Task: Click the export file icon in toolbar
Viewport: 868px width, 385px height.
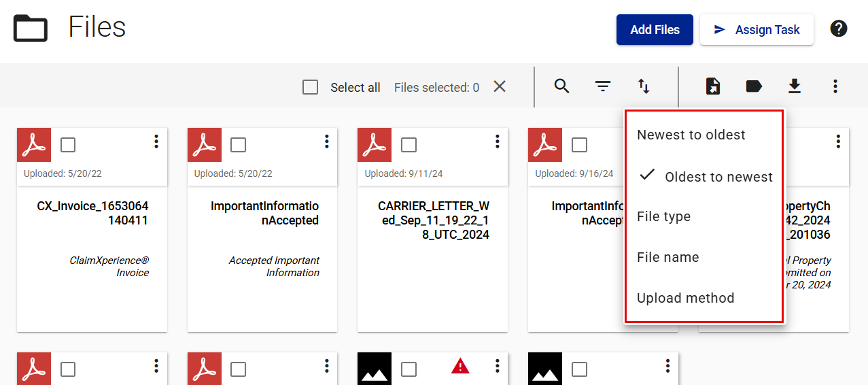Action: click(x=712, y=86)
